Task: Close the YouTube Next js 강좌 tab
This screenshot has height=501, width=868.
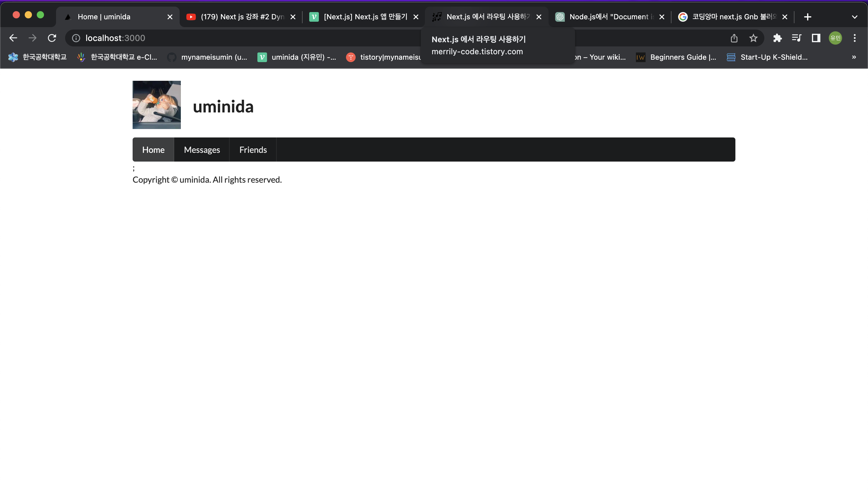Action: [x=293, y=17]
